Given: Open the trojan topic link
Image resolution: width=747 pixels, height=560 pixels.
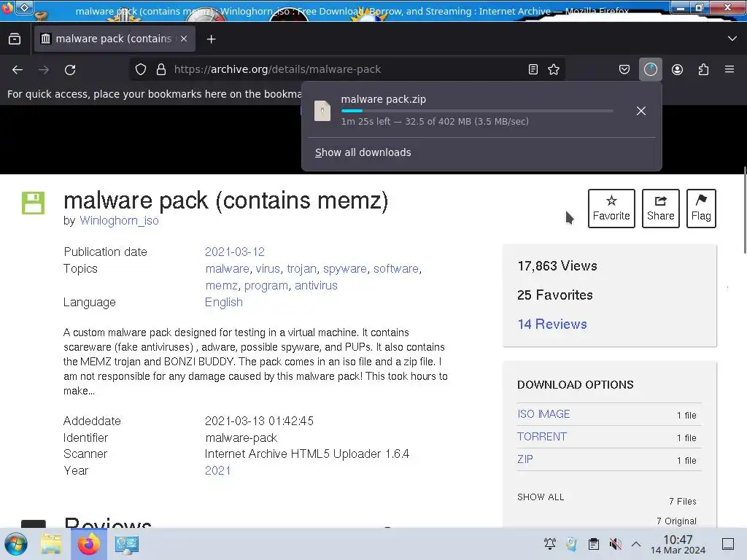Looking at the screenshot, I should pyautogui.click(x=301, y=268).
